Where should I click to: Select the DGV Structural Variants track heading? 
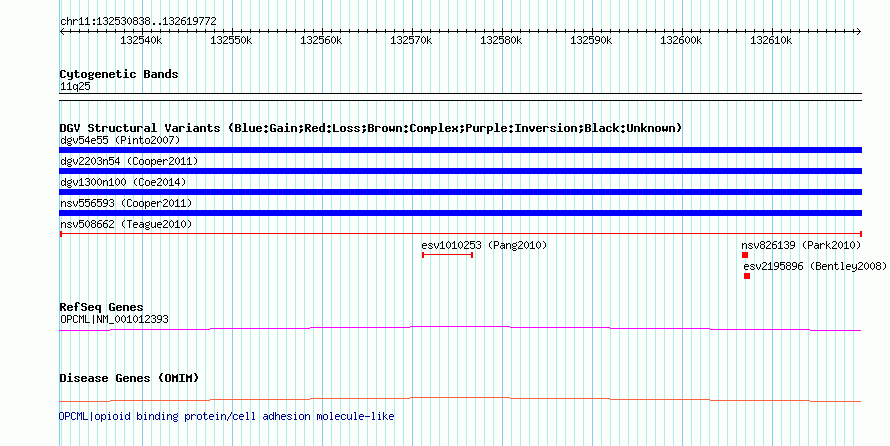[x=371, y=128]
